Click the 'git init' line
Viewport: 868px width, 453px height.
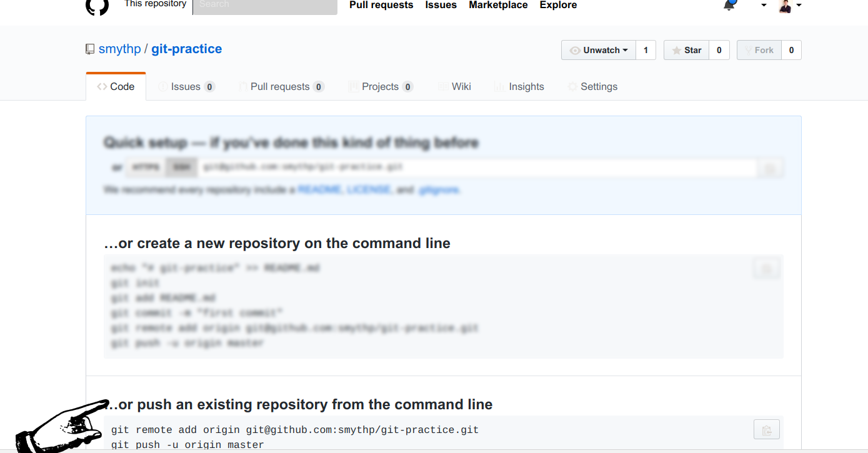tap(136, 283)
